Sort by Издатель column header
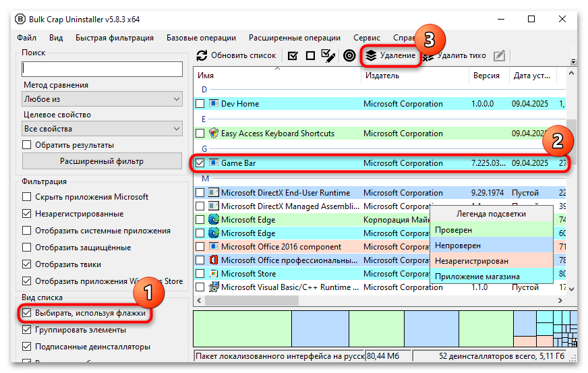The height and width of the screenshot is (373, 588). click(415, 76)
